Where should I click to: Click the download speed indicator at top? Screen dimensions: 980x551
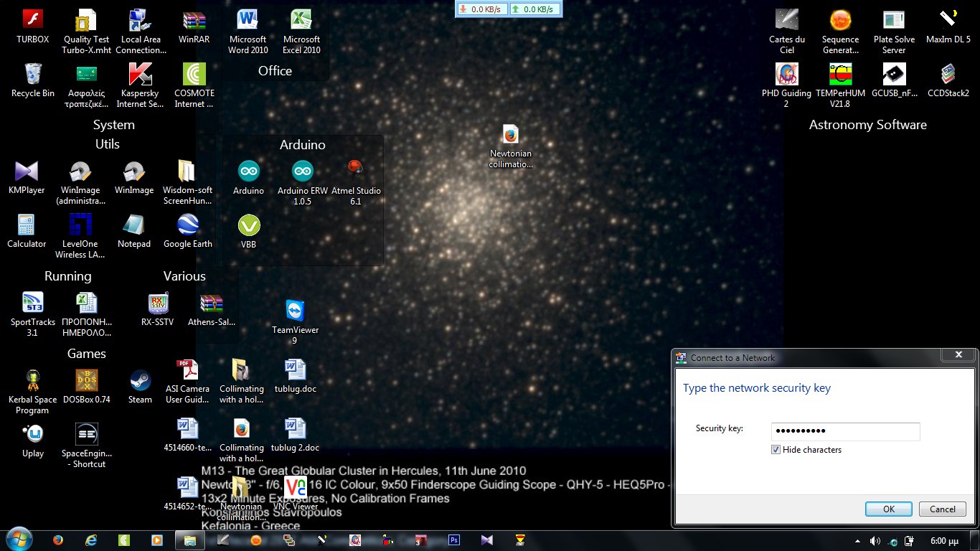(x=482, y=9)
